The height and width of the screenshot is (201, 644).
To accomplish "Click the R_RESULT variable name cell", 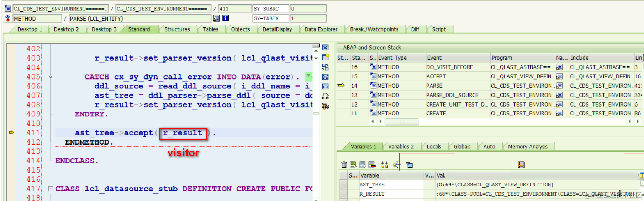I will coord(391,194).
